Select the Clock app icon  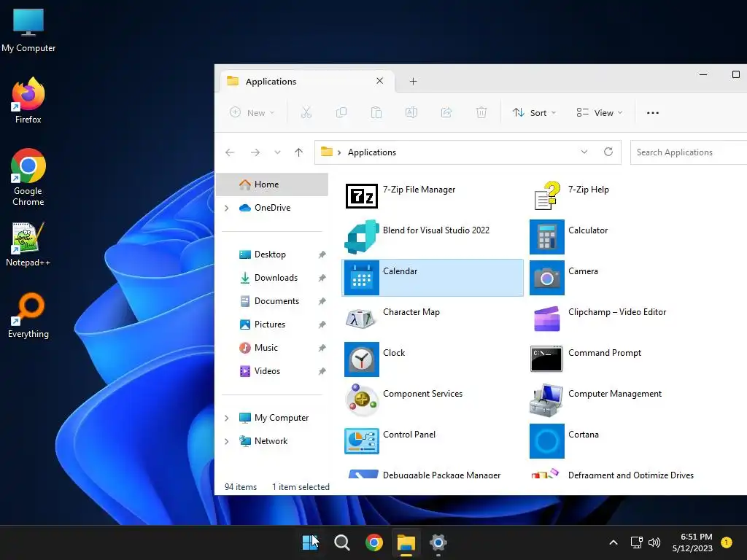pyautogui.click(x=362, y=359)
